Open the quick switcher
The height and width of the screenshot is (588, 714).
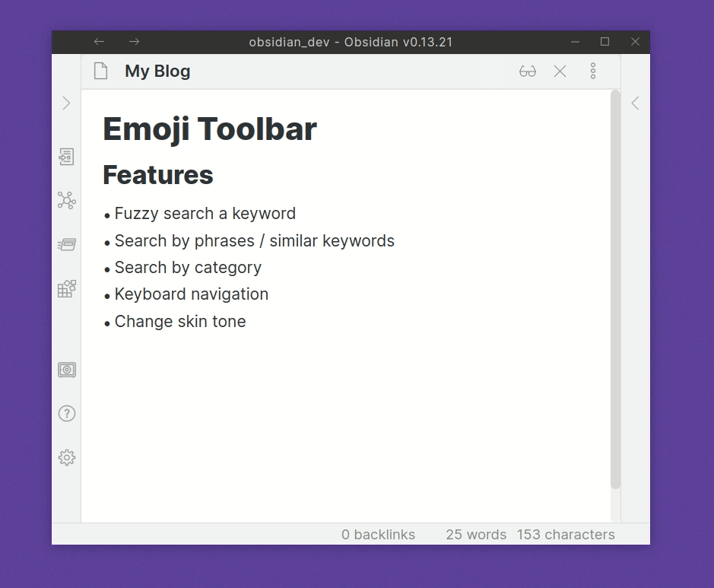(66, 157)
